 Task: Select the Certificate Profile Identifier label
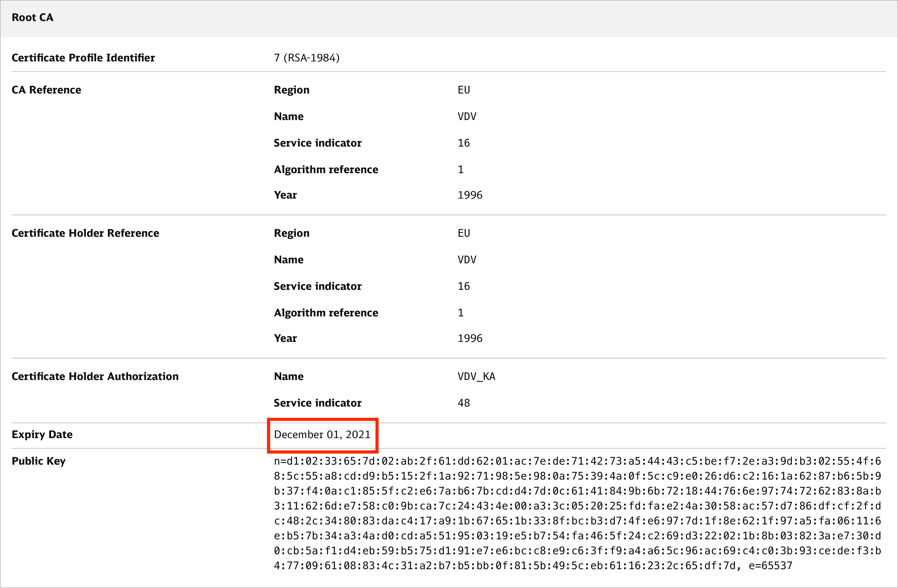(83, 58)
